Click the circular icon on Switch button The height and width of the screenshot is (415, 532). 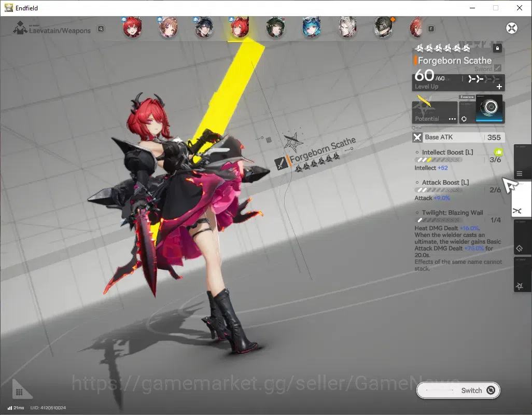[x=491, y=390]
